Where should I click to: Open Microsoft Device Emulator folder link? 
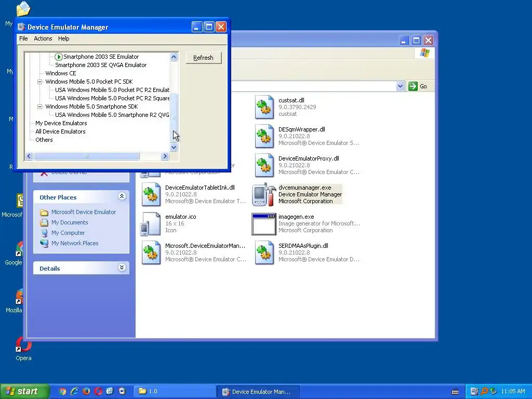pyautogui.click(x=84, y=212)
